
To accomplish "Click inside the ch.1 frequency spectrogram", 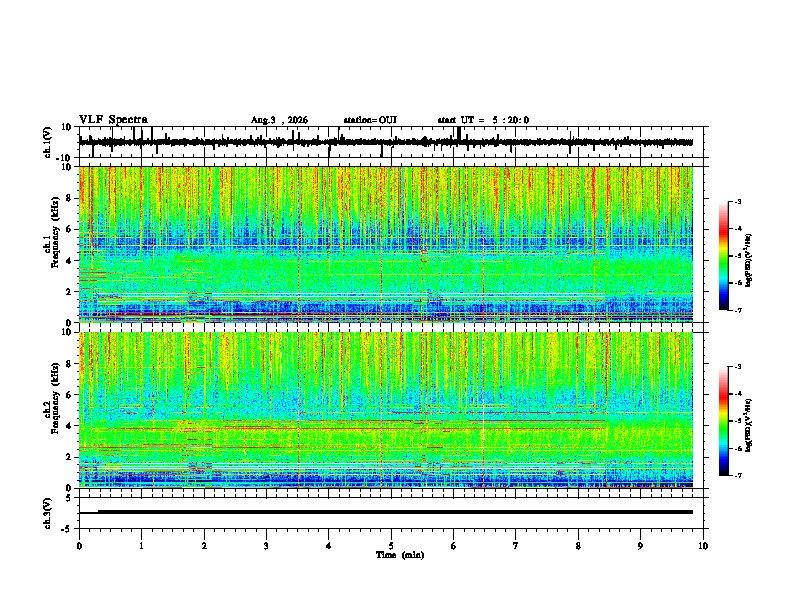I will click(x=386, y=244).
